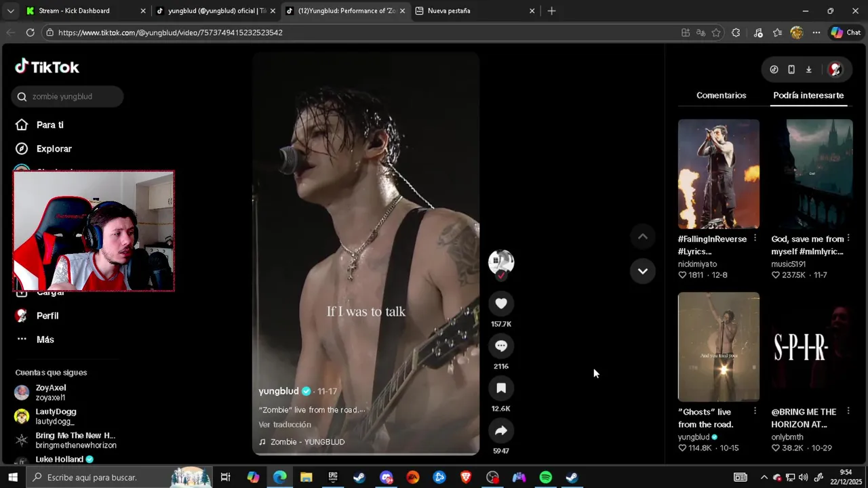Open Edge media control music icon
The image size is (868, 488).
pos(758,33)
